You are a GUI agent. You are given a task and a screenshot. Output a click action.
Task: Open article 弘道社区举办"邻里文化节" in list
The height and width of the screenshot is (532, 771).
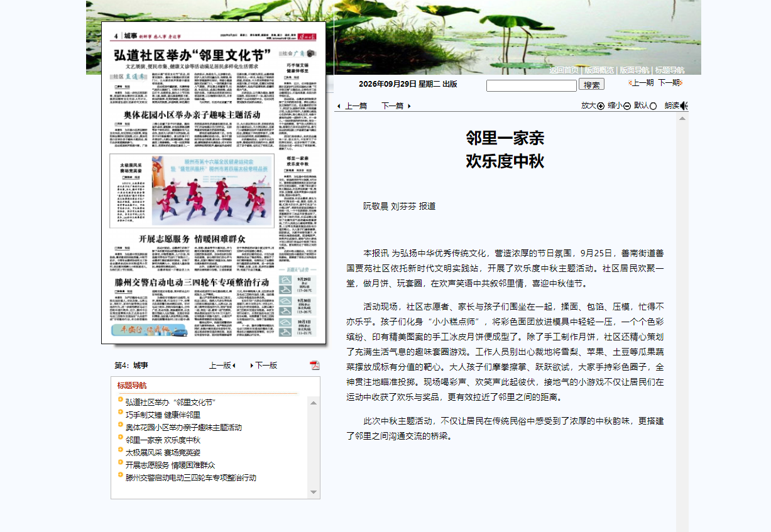coord(171,402)
